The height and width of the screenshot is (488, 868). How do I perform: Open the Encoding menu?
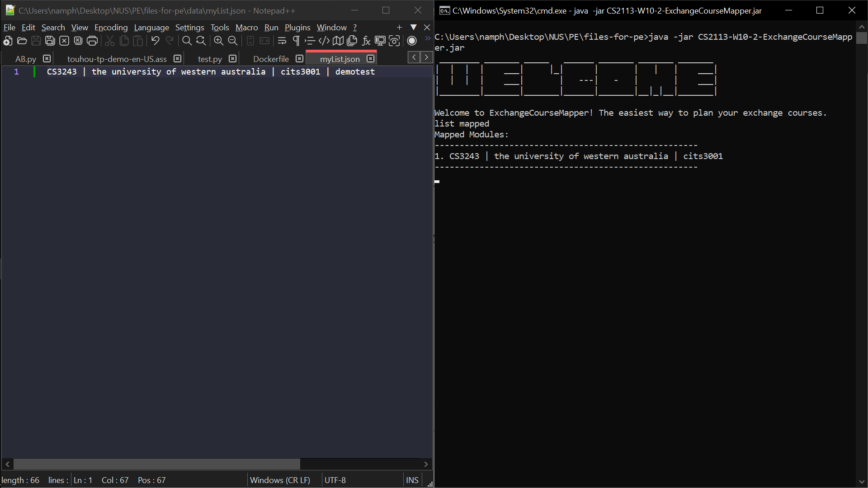pyautogui.click(x=111, y=28)
